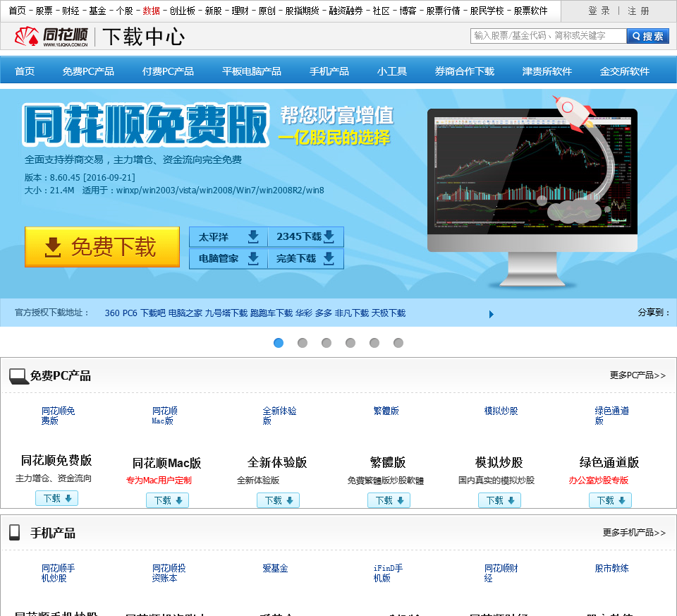
Task: Go to 首页 in blue navigation bar
Action: click(x=25, y=71)
